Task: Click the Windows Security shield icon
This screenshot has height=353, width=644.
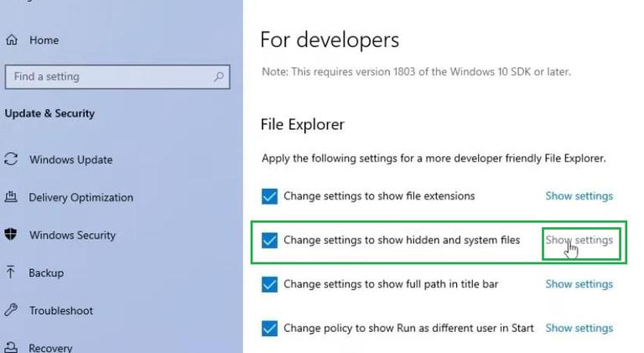Action: (x=11, y=235)
